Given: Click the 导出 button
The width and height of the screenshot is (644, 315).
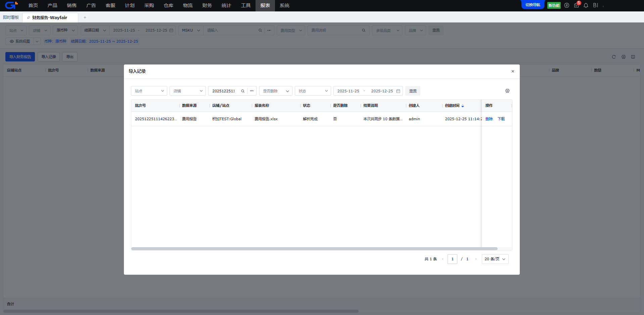Looking at the screenshot, I should pyautogui.click(x=70, y=57).
